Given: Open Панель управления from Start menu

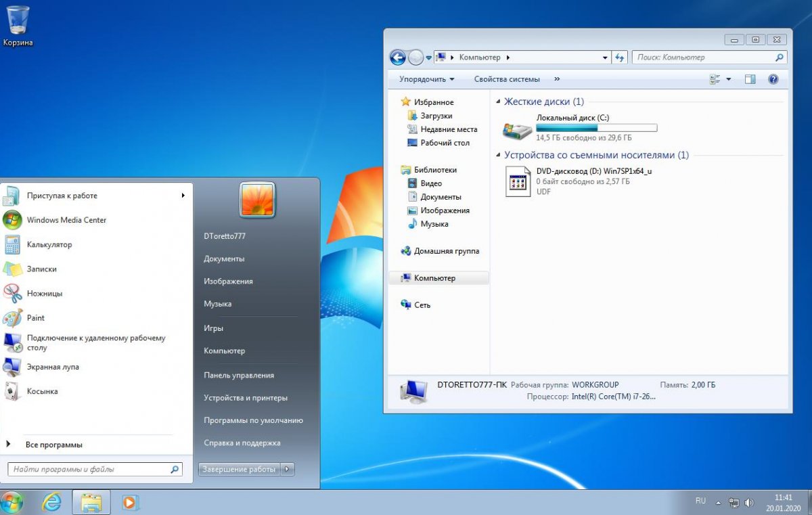Looking at the screenshot, I should click(239, 375).
